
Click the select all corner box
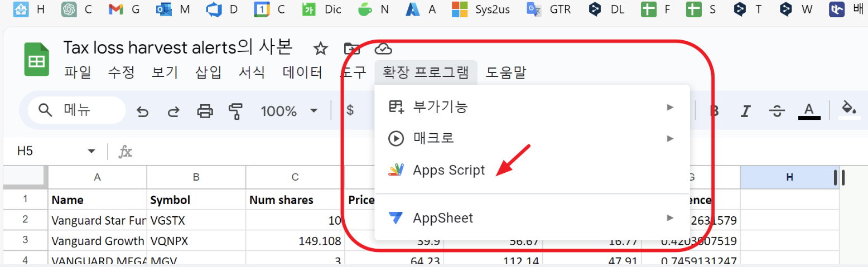pyautogui.click(x=25, y=177)
